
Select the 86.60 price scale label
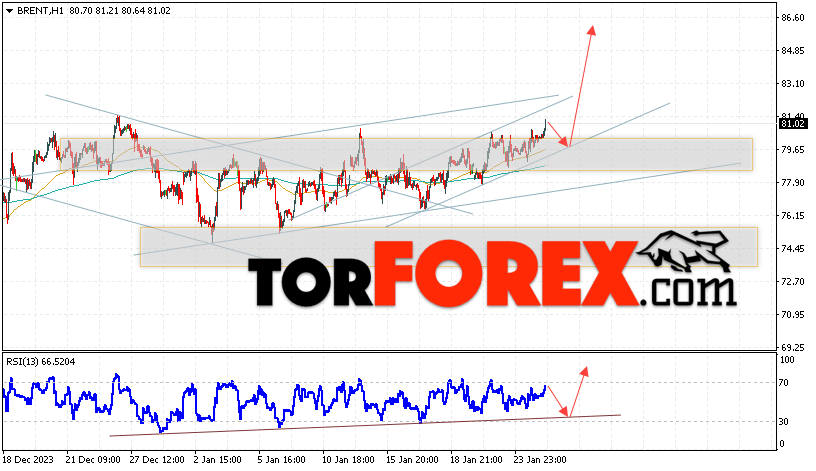pos(793,18)
